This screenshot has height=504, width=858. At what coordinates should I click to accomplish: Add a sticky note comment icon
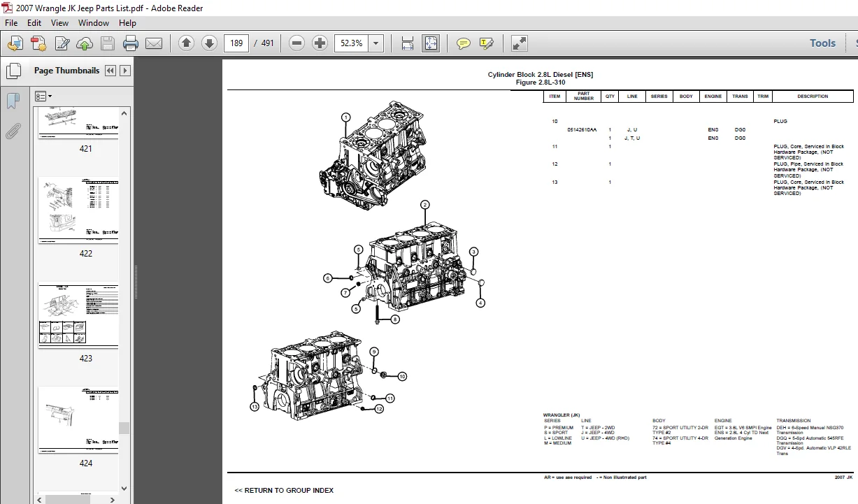click(x=463, y=43)
